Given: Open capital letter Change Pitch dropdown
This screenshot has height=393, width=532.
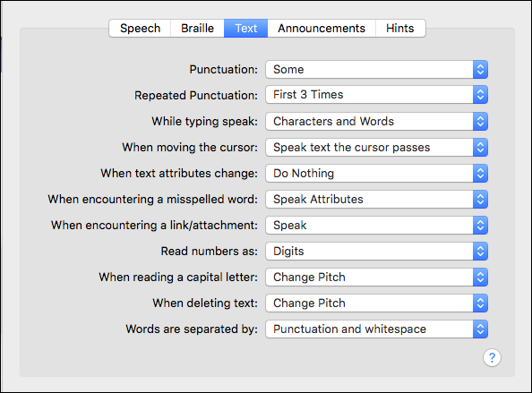Looking at the screenshot, I should tap(376, 277).
